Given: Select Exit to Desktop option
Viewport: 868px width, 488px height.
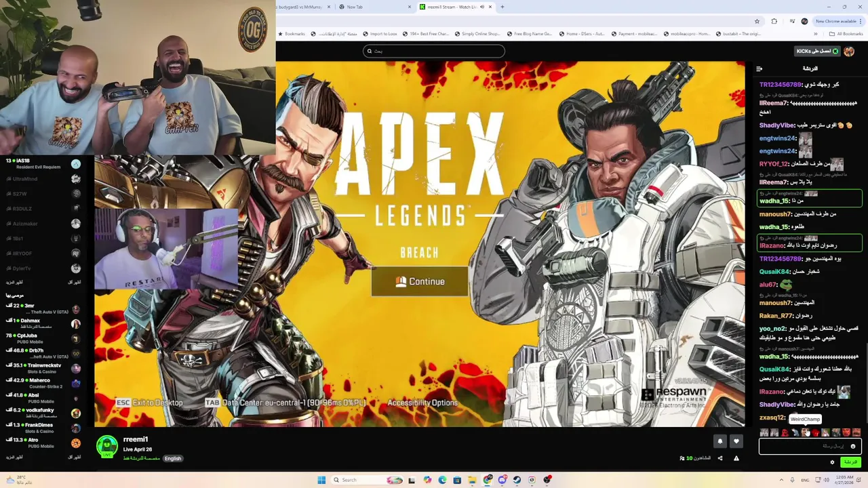Looking at the screenshot, I should 149,403.
